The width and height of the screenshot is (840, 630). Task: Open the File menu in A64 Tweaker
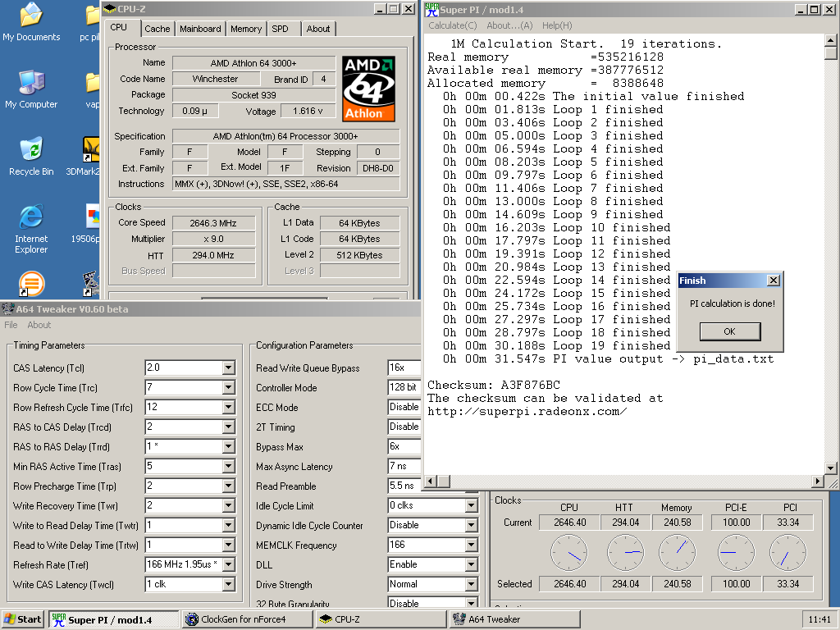(11, 325)
